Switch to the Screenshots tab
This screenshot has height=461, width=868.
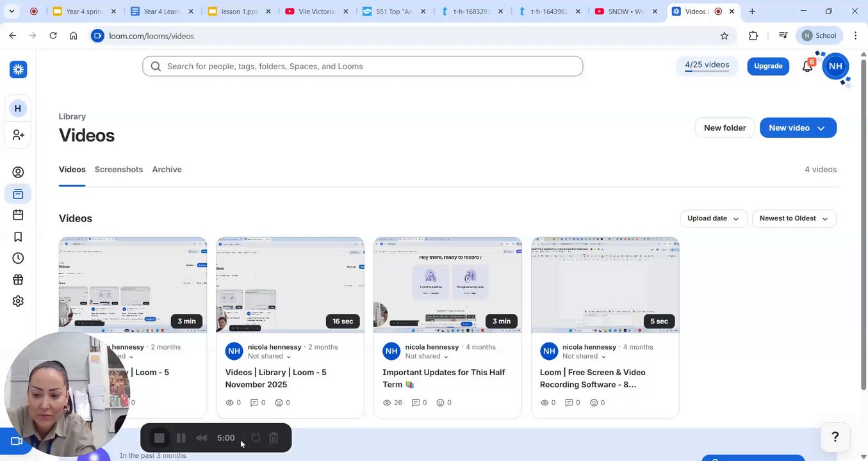click(119, 170)
